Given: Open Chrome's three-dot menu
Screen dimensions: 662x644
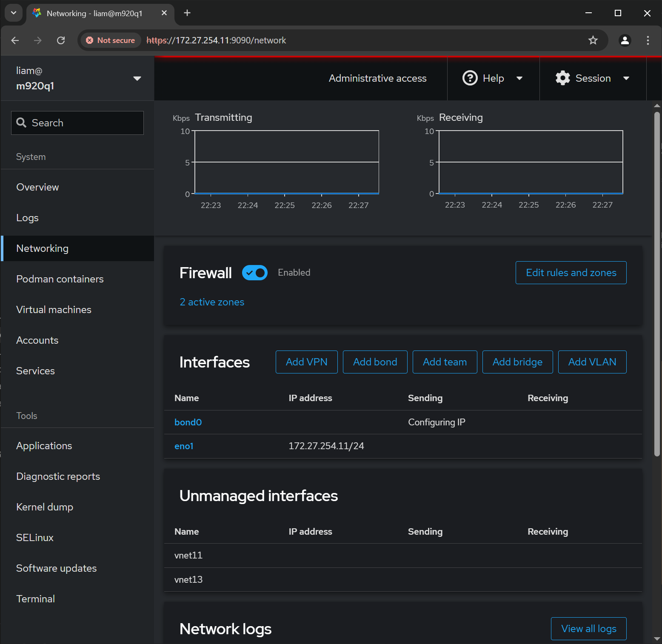Looking at the screenshot, I should pos(648,40).
